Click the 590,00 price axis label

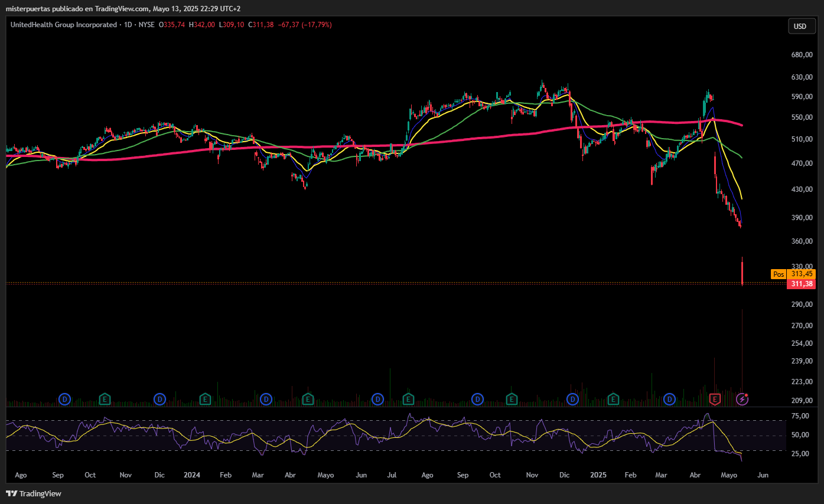(x=802, y=97)
